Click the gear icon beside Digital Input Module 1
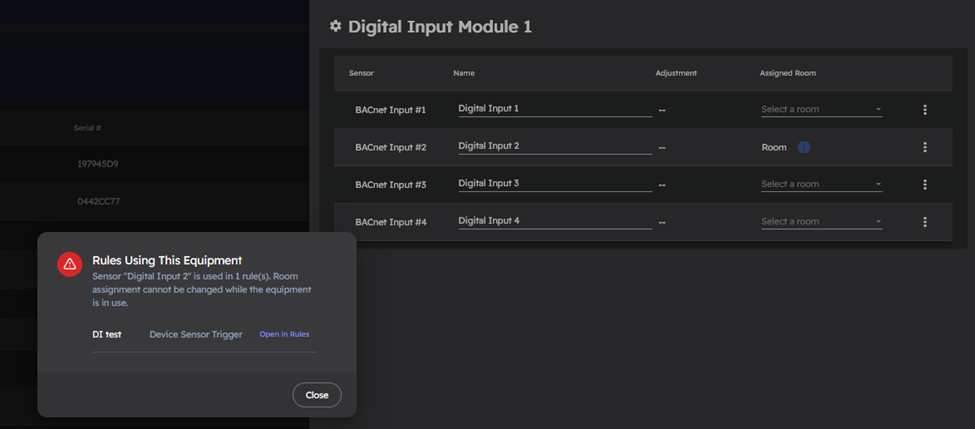 click(x=336, y=27)
